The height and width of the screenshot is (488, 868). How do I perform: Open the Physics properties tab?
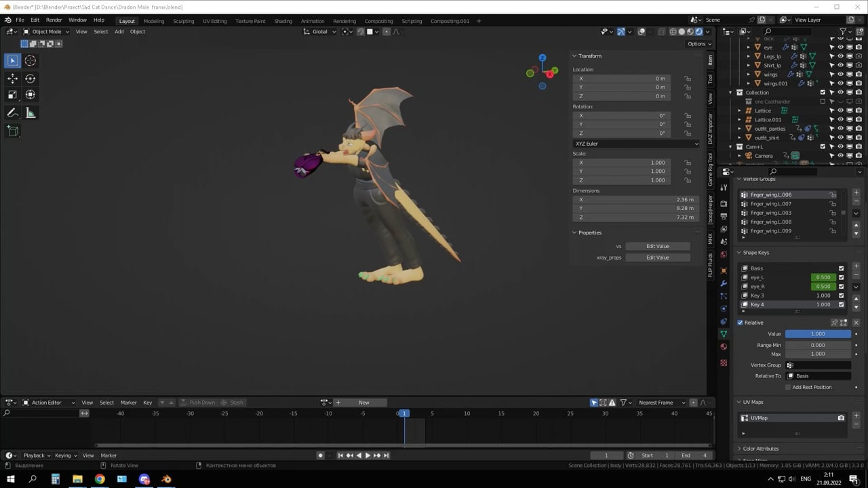[x=724, y=308]
